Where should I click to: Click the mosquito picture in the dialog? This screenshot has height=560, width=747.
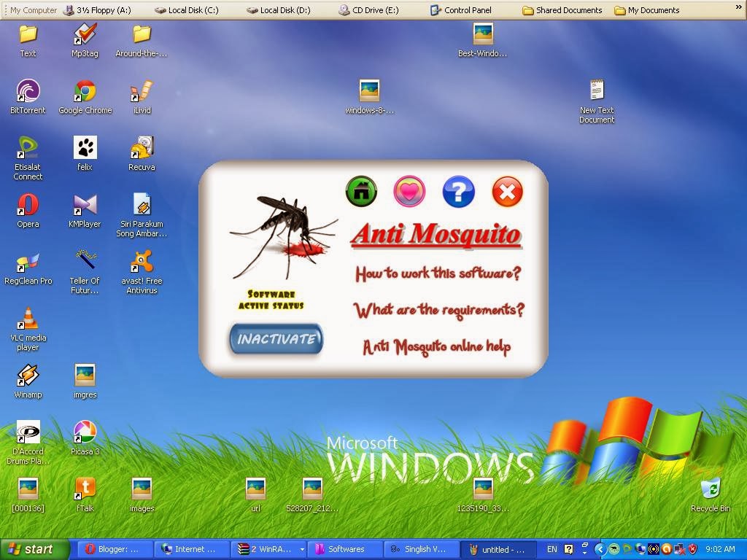pyautogui.click(x=284, y=237)
